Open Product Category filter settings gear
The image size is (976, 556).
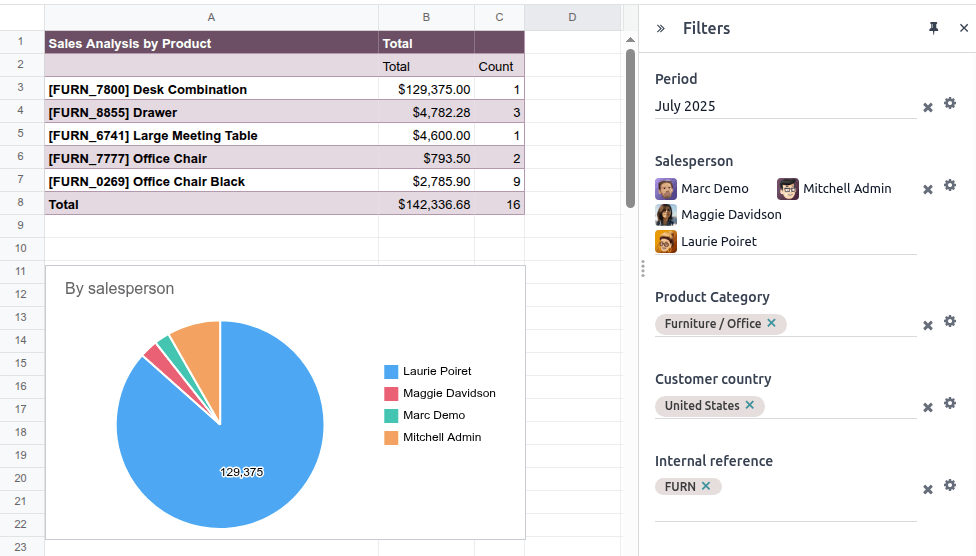coord(950,322)
